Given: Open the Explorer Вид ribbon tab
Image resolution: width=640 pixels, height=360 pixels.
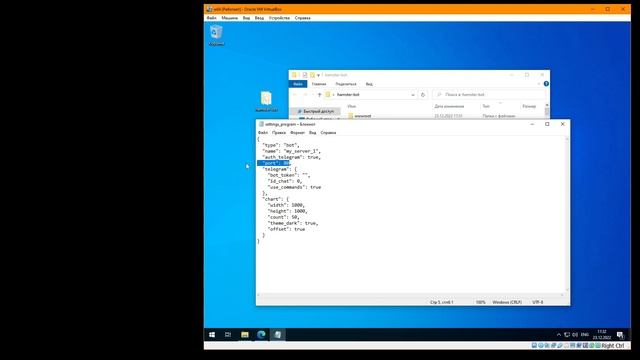Looking at the screenshot, I should pyautogui.click(x=369, y=84).
